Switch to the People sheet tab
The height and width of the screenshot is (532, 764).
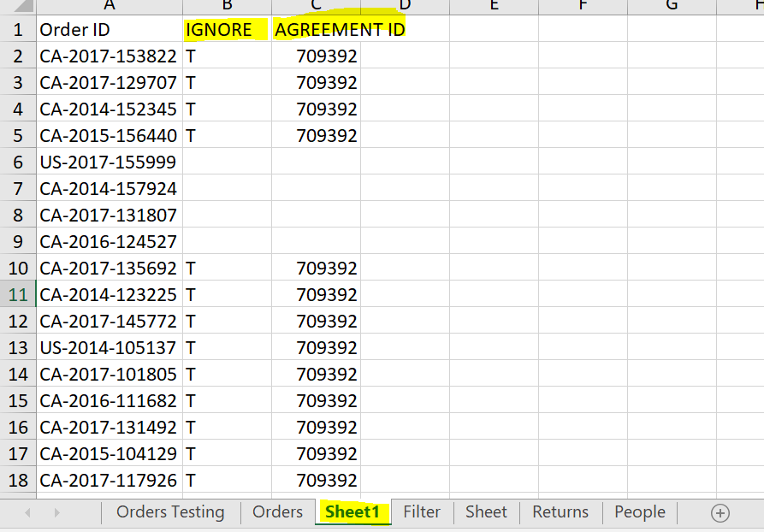(639, 512)
